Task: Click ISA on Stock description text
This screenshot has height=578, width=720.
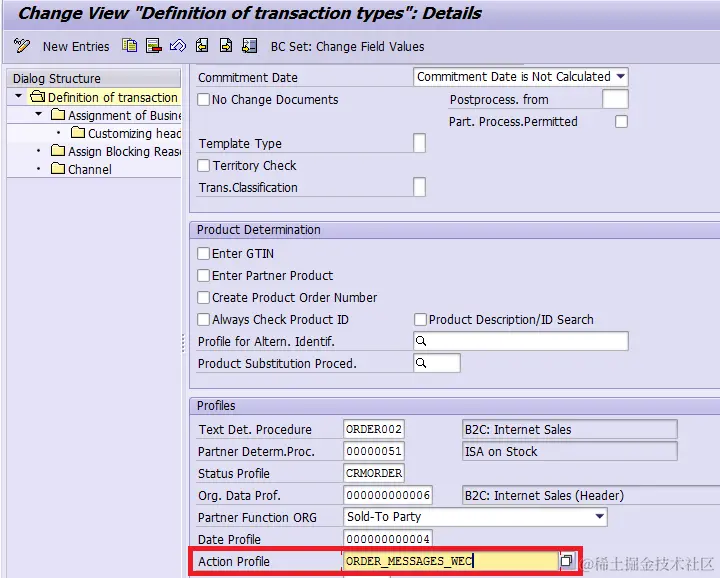Action: [x=501, y=451]
